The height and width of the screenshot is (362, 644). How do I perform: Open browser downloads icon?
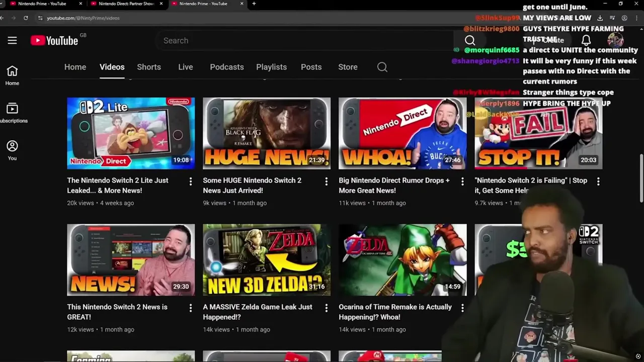pos(600,18)
